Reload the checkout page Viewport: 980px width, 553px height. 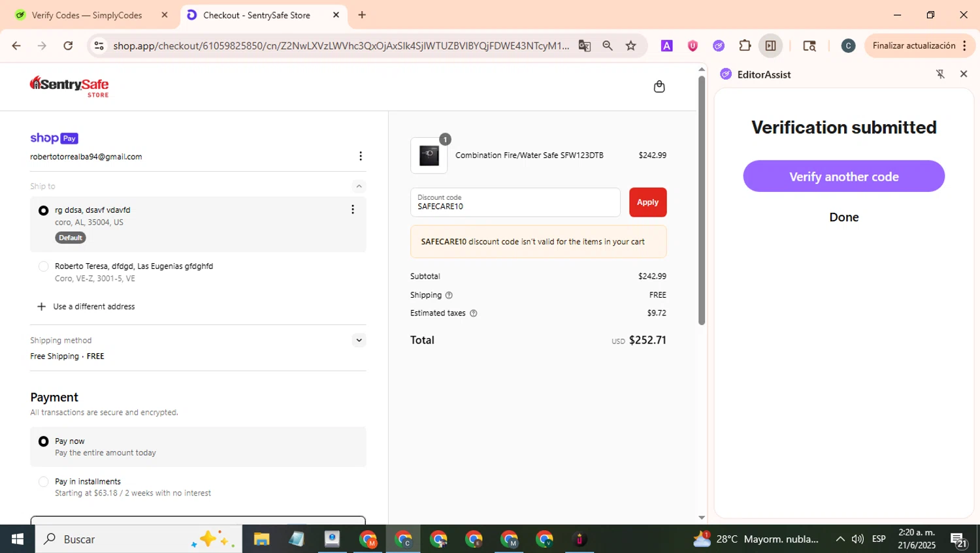(68, 46)
